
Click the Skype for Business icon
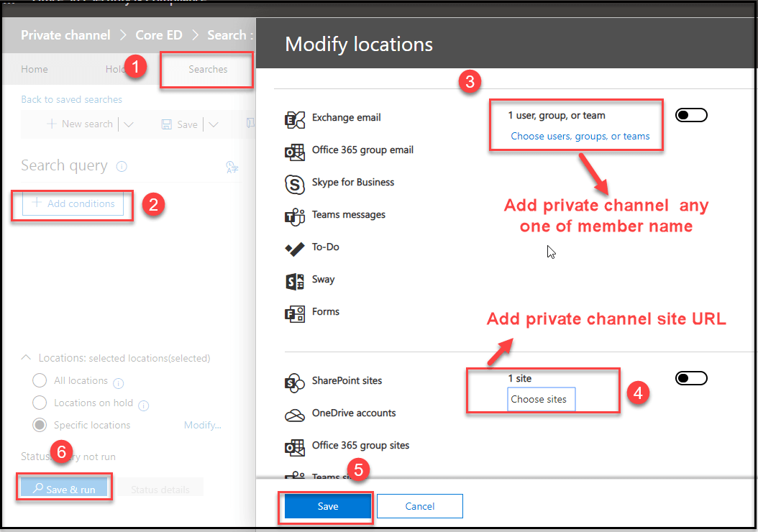294,183
